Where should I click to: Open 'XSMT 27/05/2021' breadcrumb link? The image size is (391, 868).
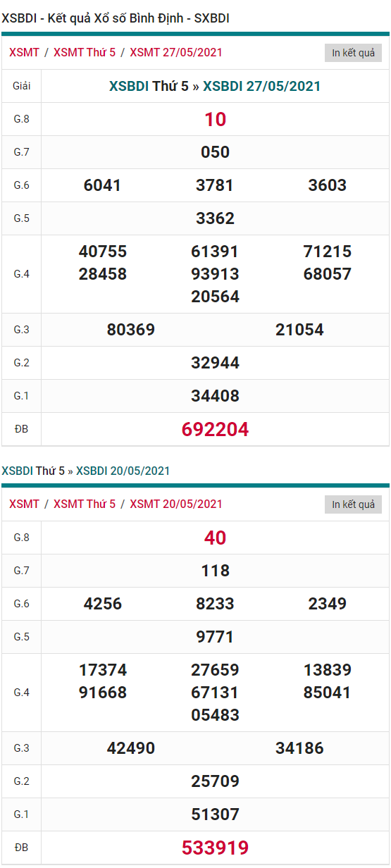point(176,52)
